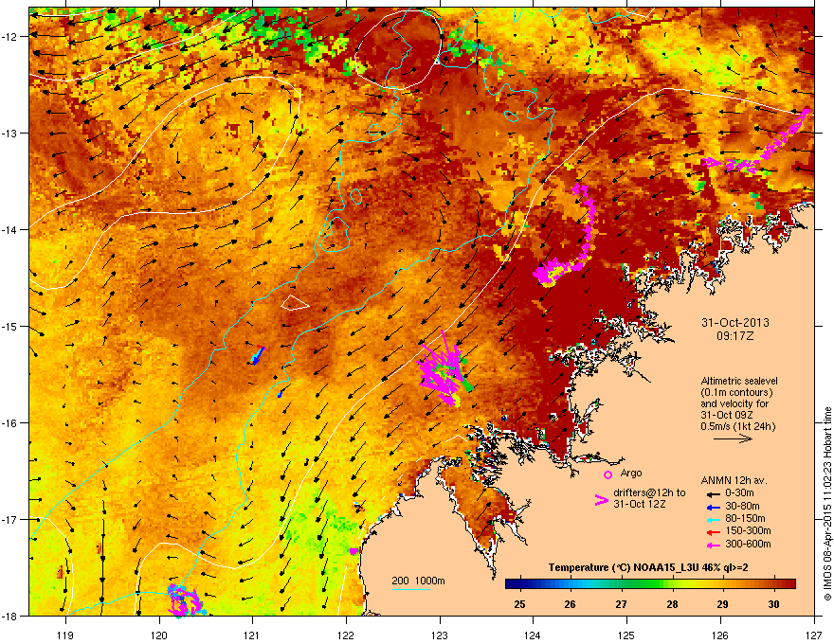
Task: Click the red 150-300m arrow legend symbol
Action: tap(713, 532)
